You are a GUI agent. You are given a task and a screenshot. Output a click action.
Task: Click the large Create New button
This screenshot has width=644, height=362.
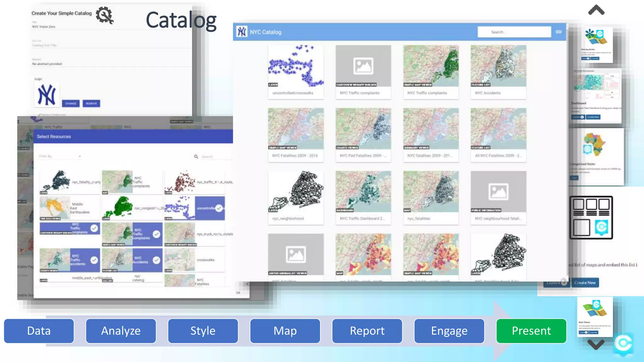point(585,282)
